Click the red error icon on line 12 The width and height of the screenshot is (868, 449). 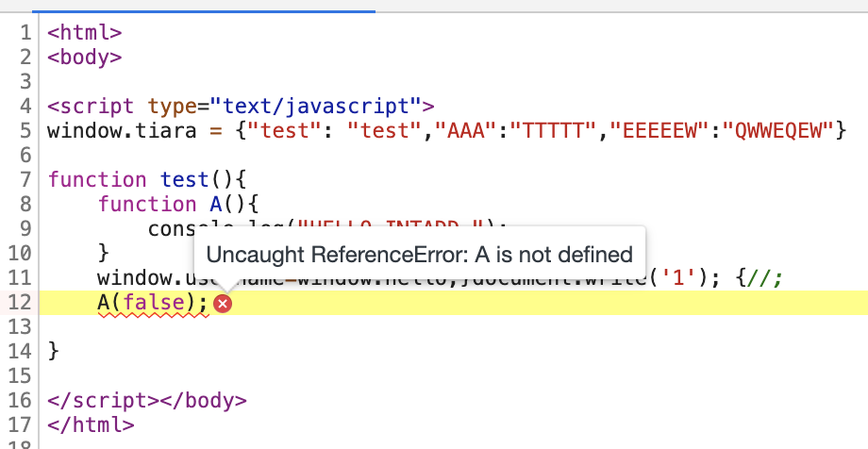(x=223, y=304)
